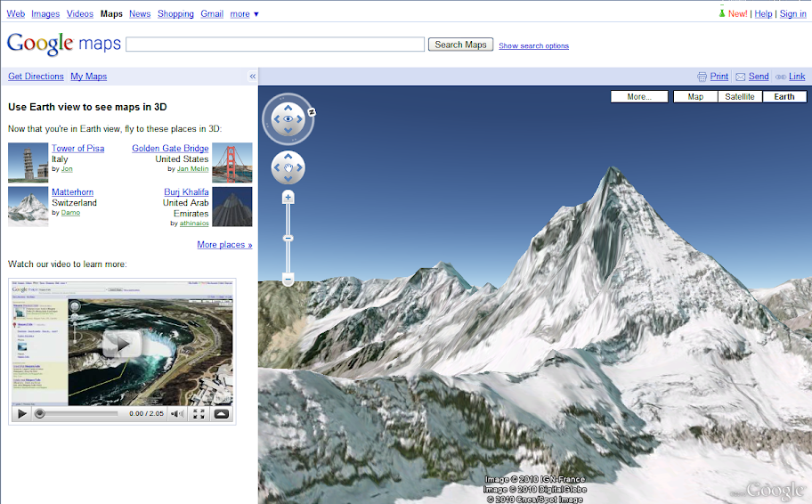Reset north with the N compass marker
This screenshot has height=504, width=812.
click(312, 112)
